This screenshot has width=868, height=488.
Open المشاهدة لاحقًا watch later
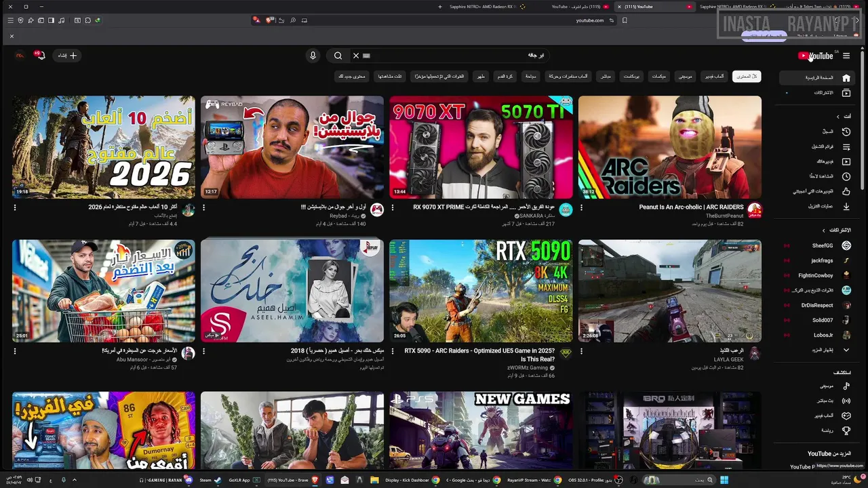click(x=817, y=176)
